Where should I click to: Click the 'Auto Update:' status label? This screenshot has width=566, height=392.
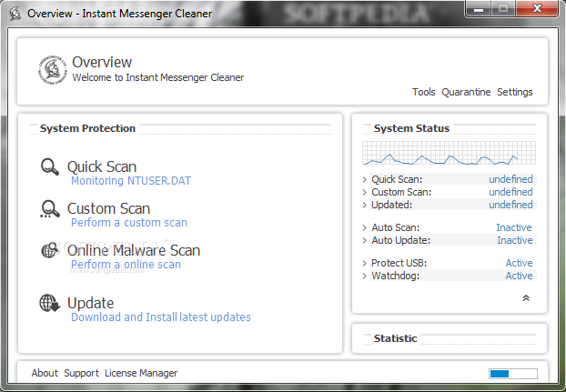pyautogui.click(x=401, y=240)
